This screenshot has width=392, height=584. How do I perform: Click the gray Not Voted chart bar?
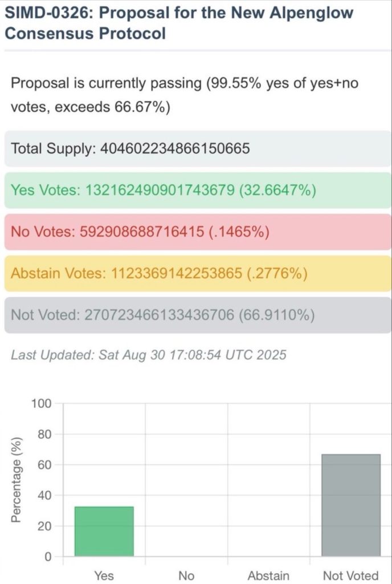(351, 505)
